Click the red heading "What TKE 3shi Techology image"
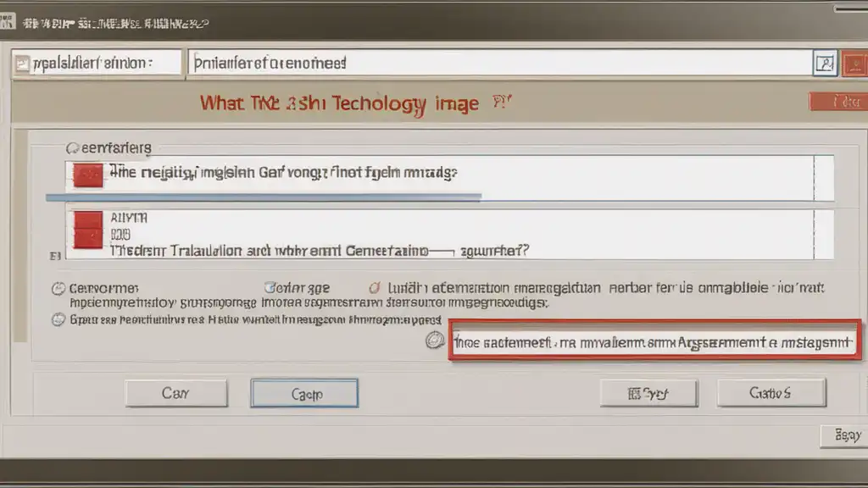The image size is (868, 488). [x=339, y=104]
